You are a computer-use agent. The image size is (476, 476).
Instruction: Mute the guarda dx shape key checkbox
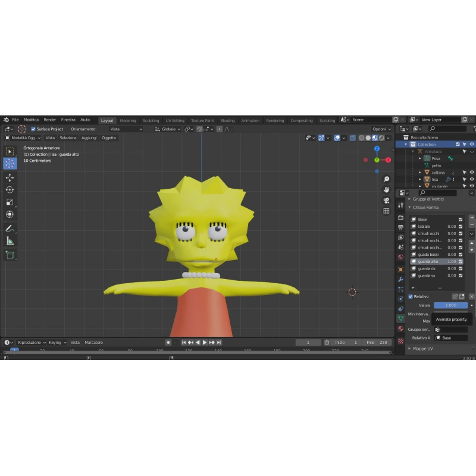pos(461,269)
